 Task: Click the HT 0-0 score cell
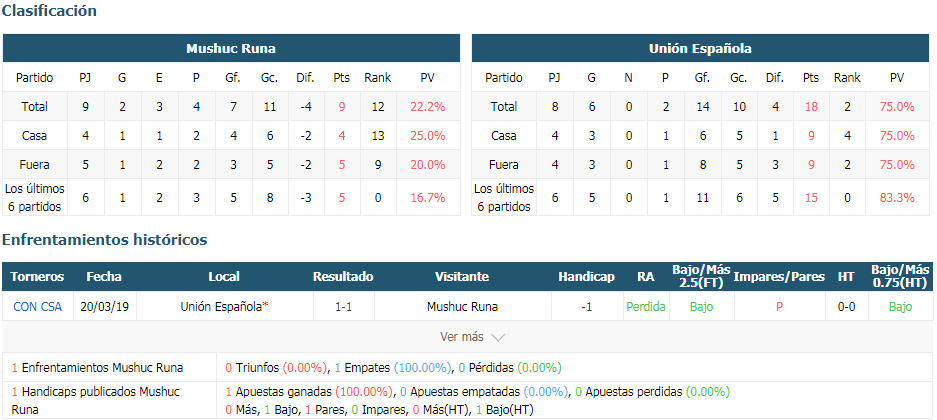click(x=846, y=307)
